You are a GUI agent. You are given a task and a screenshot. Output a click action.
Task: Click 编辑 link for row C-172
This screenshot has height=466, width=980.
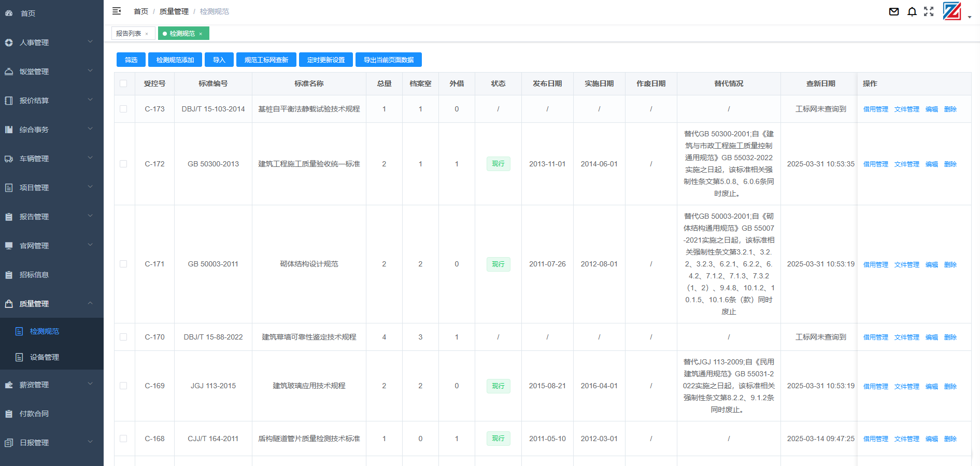coord(931,164)
